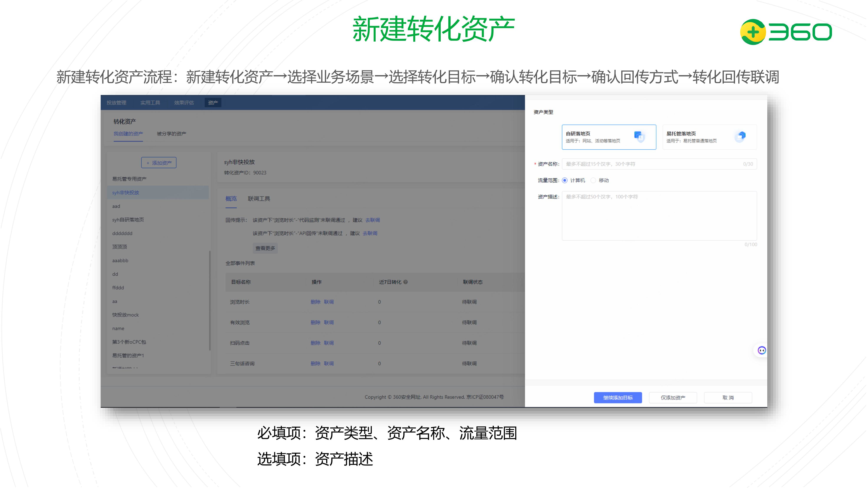This screenshot has height=488, width=868.
Task: Click the 联调状态 column header
Action: click(x=472, y=282)
